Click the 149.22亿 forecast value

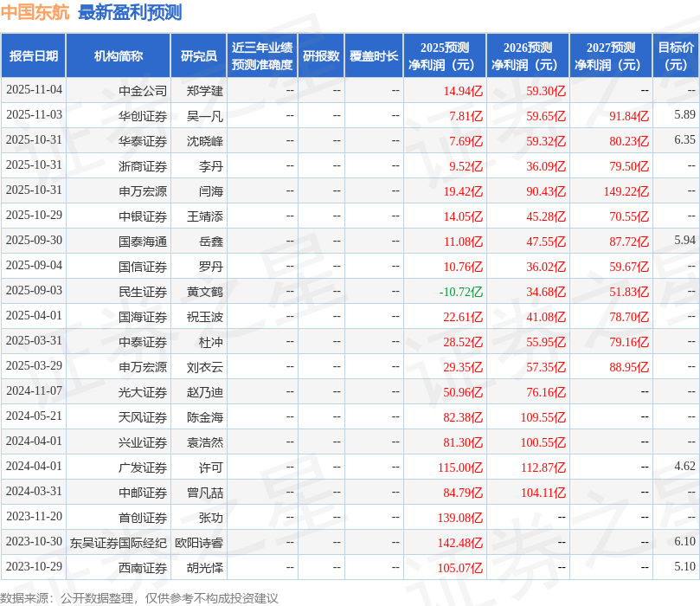pos(626,191)
